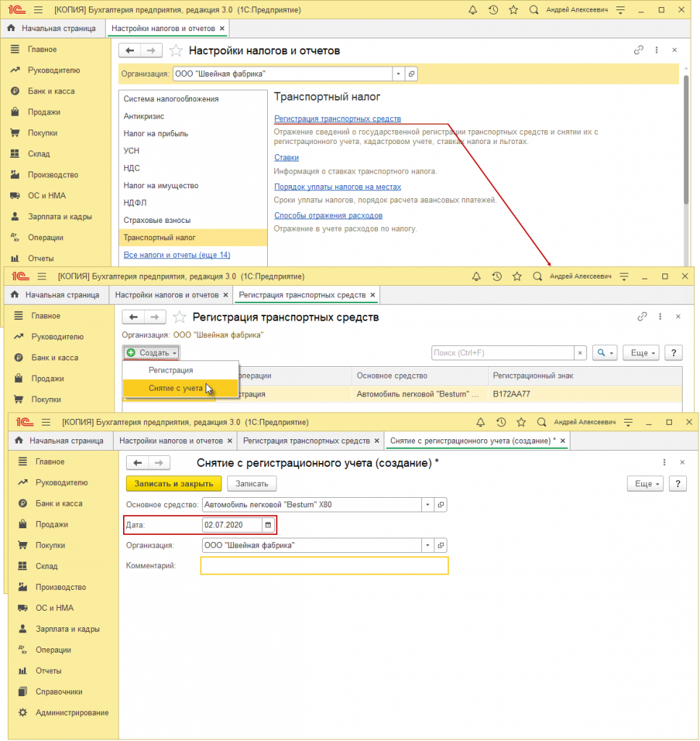Open Еще menu on Снятие с учета form
This screenshot has height=741, width=700.
tap(645, 484)
